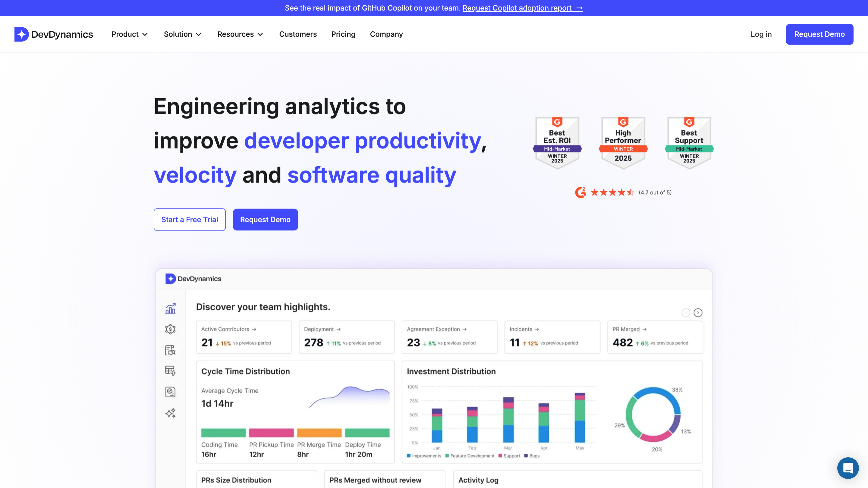The image size is (868, 488).
Task: Open the pie chart report icon in sidebar
Action: pyautogui.click(x=171, y=392)
